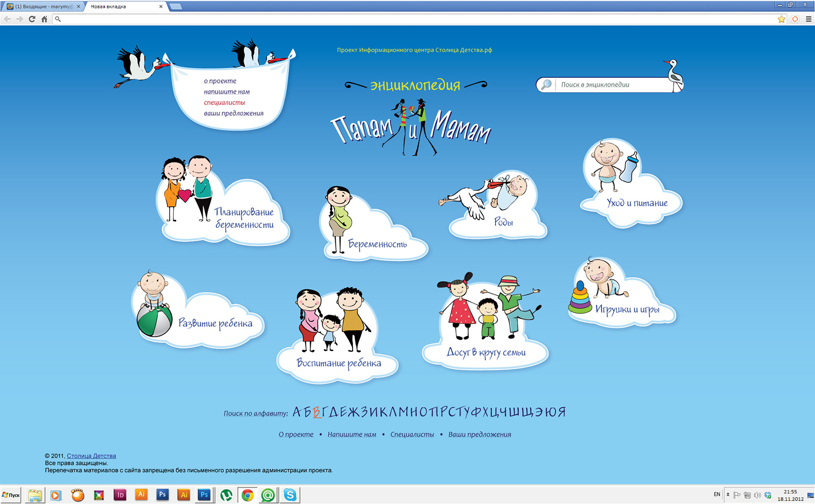The image size is (815, 504).
Task: Close the Входящие mail tab
Action: [78, 7]
